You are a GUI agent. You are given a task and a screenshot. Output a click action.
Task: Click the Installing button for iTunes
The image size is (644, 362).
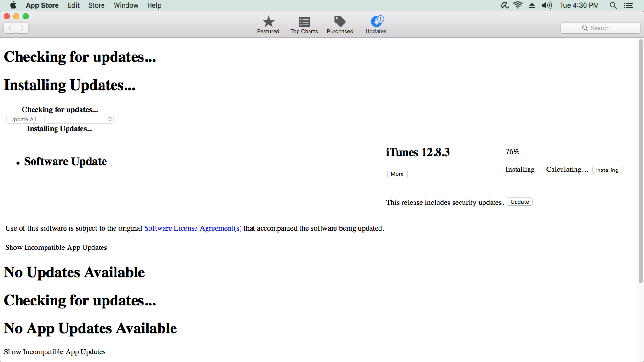pos(607,170)
